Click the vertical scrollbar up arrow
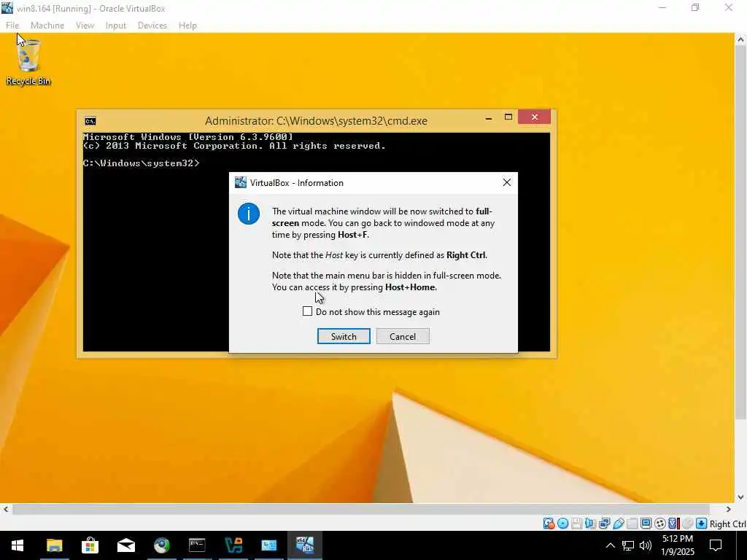The image size is (747, 560). click(740, 39)
